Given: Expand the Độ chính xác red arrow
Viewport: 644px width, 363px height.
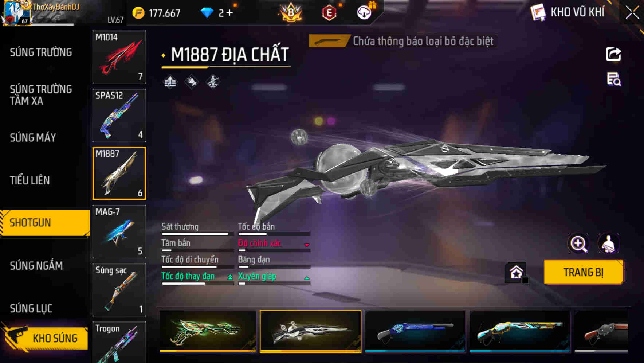Looking at the screenshot, I should click(x=307, y=245).
